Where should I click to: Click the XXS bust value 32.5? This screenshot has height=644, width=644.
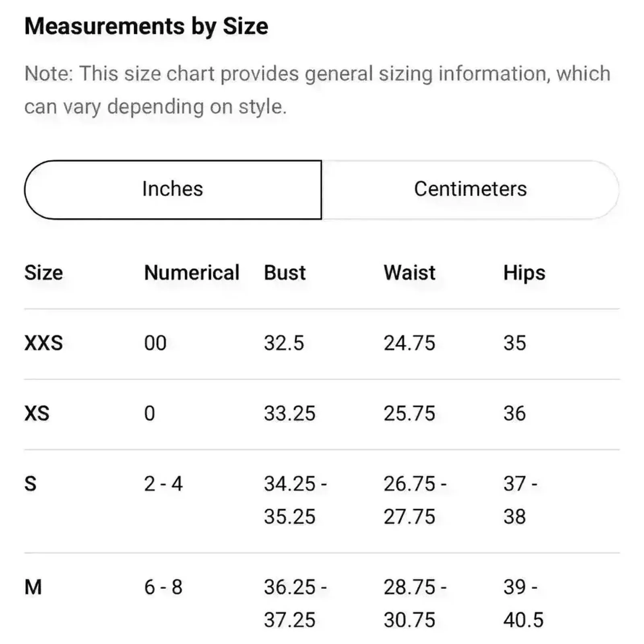284,343
